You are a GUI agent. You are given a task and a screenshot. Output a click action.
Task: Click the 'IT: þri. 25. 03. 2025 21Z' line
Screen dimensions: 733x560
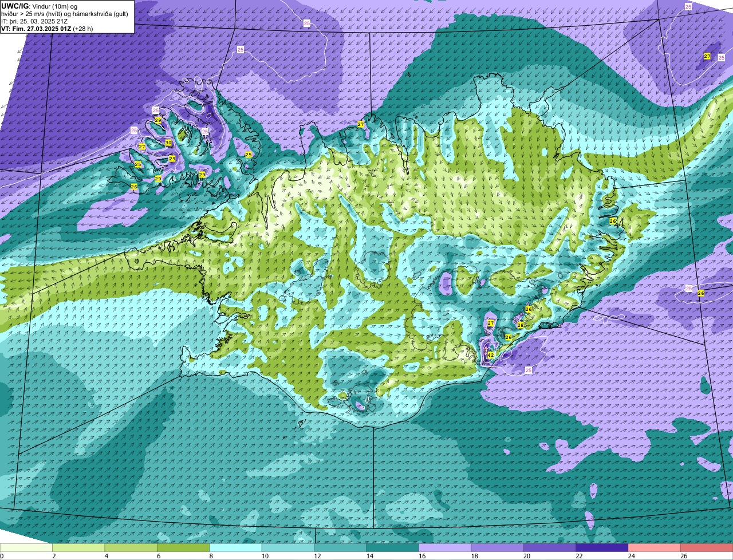34,21
